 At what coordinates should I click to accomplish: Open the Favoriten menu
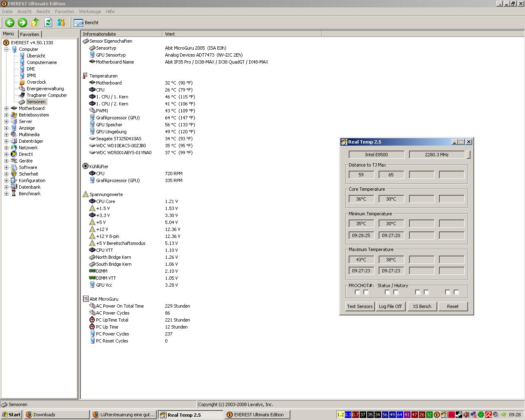tap(64, 11)
